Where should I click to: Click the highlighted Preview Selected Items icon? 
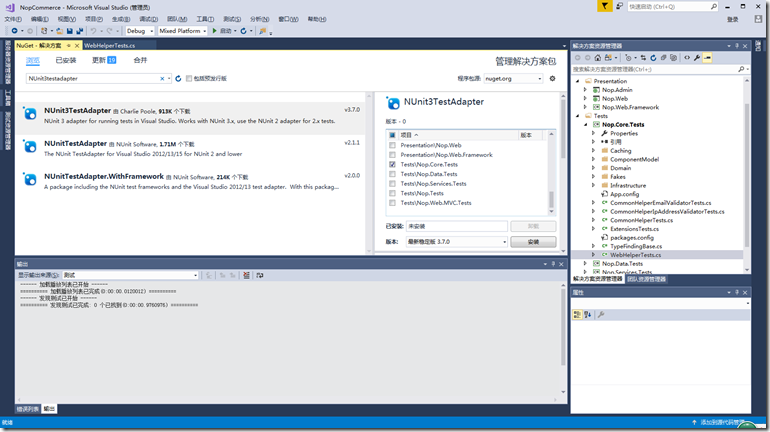[x=707, y=58]
